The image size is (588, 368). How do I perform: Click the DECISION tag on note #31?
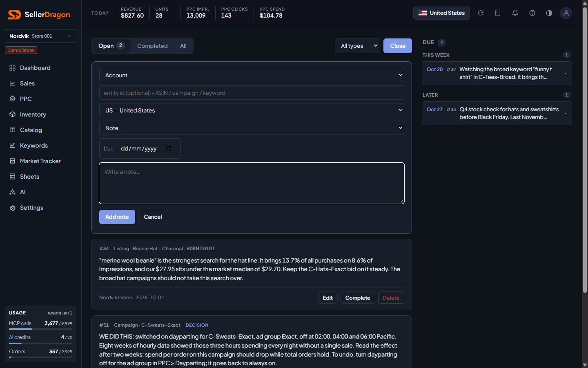[197, 325]
